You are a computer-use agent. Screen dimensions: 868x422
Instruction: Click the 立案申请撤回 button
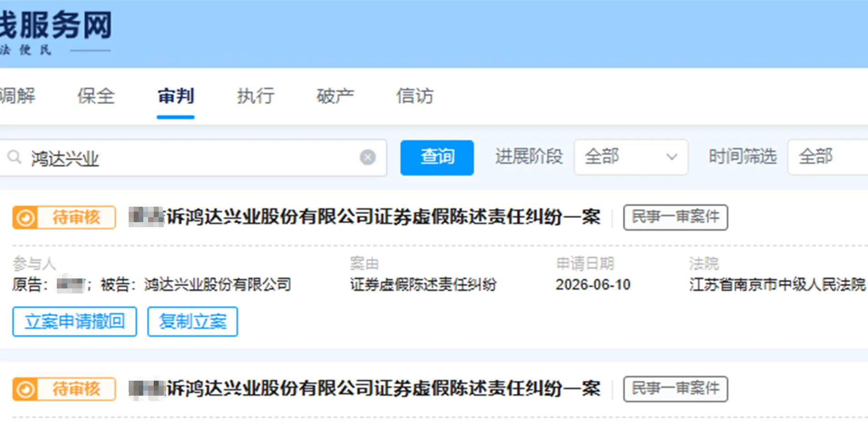(x=75, y=322)
